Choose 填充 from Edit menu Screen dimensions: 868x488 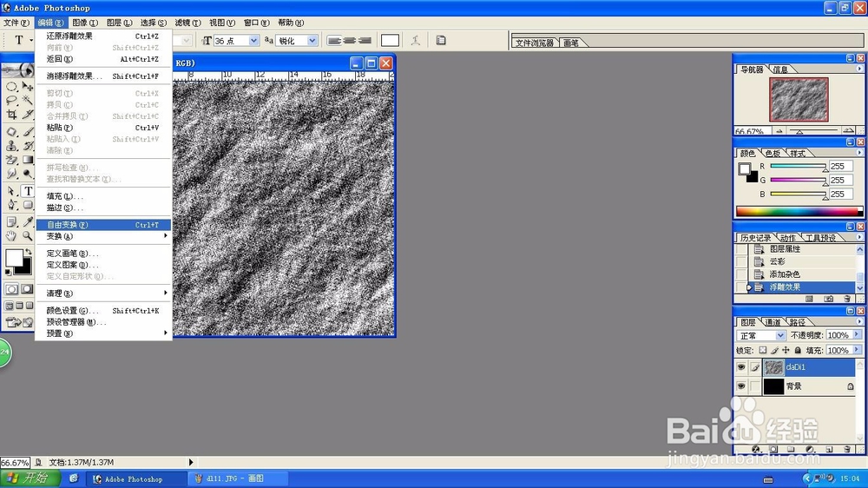tap(103, 196)
